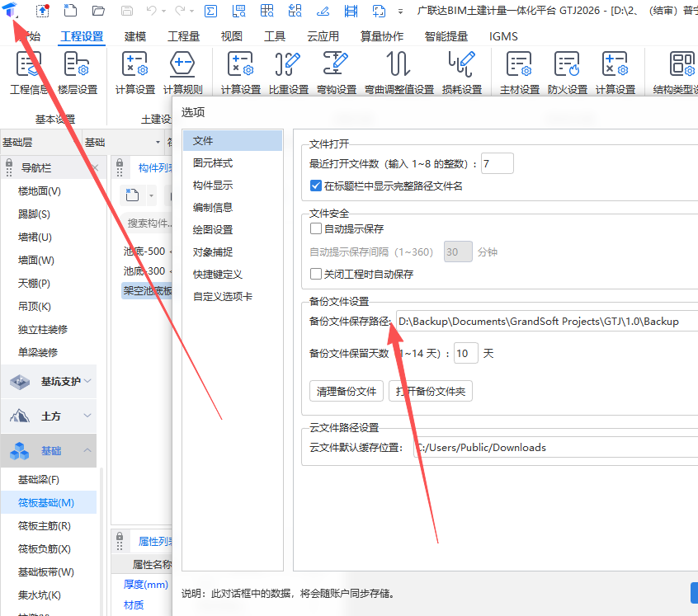Select 图元样式 in the options list

pos(215,163)
